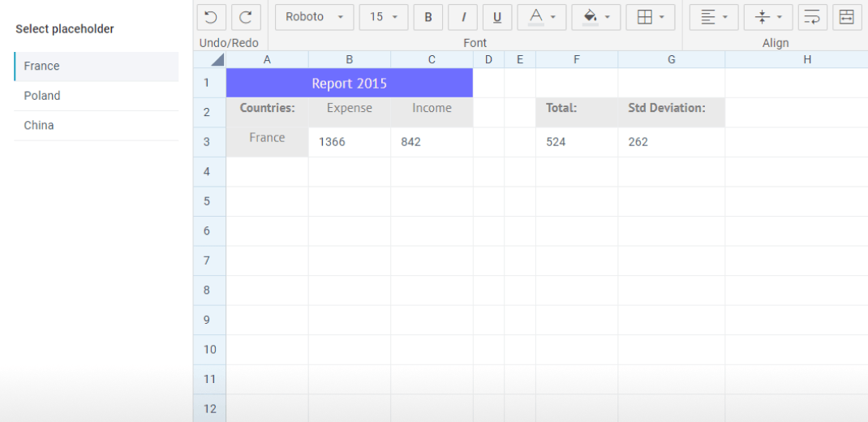Select row 6 header
Image resolution: width=868 pixels, height=422 pixels.
tap(210, 231)
